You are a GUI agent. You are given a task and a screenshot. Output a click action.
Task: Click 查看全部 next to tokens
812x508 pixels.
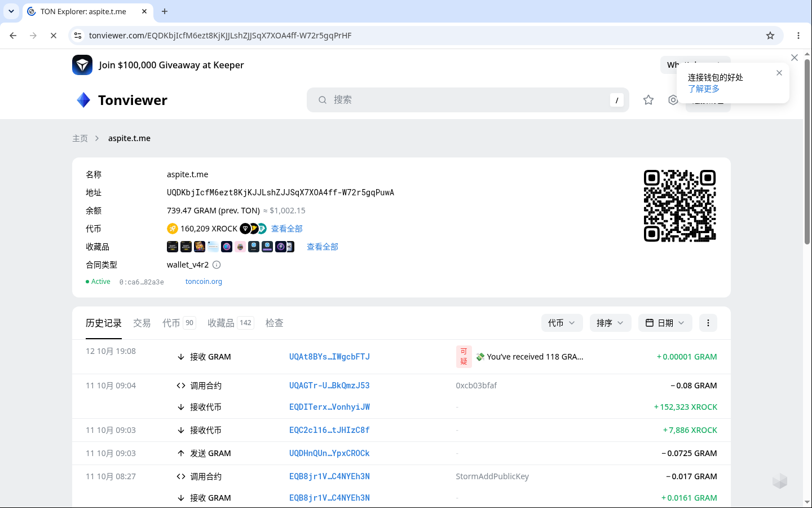[x=287, y=229]
